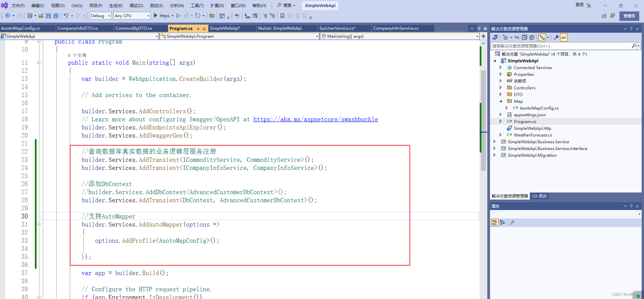644x299 pixels.
Task: Toggle nested file view in Solution Explorer
Action: 542,37
